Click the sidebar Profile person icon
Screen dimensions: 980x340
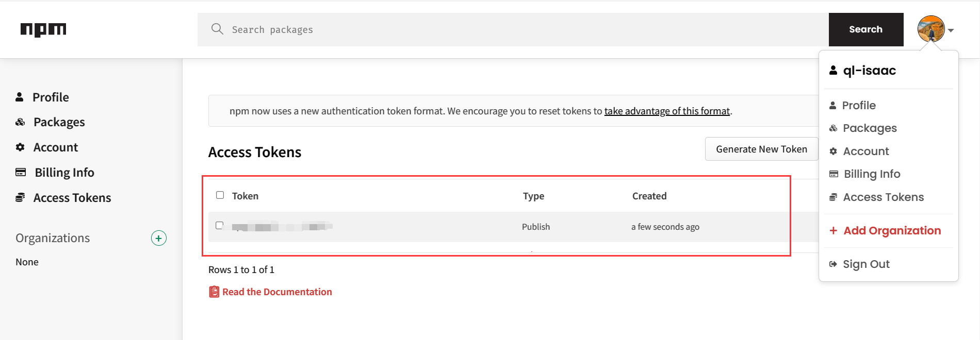coord(20,97)
